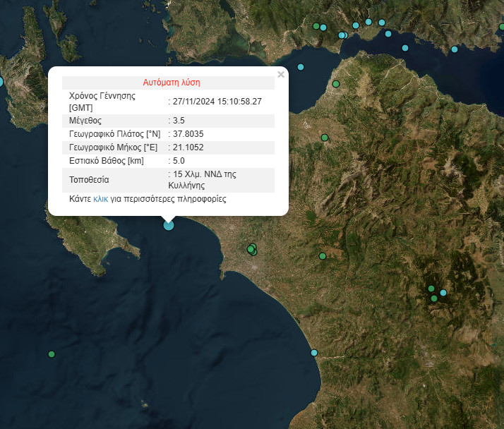This screenshot has width=504, height=429.
Task: Open the κλικ link for more information
Action: (101, 200)
